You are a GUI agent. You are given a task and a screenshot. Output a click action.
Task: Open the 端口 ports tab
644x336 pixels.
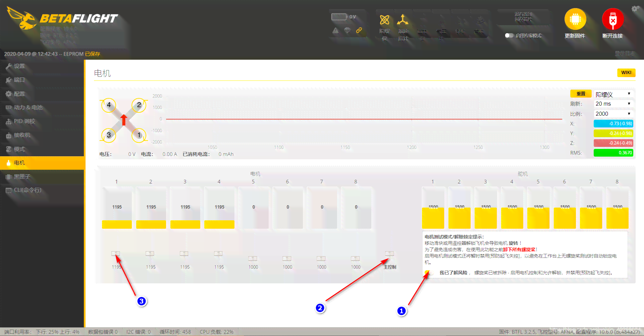click(42, 80)
